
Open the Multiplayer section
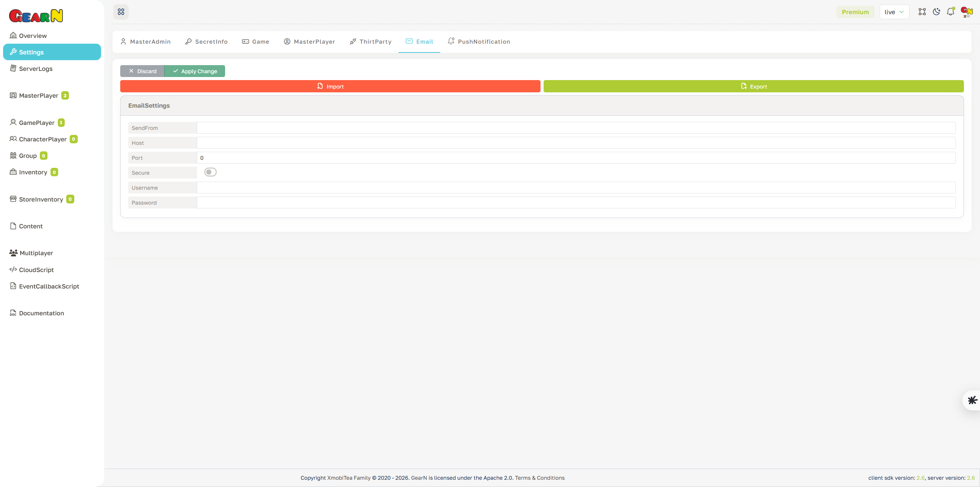click(36, 253)
